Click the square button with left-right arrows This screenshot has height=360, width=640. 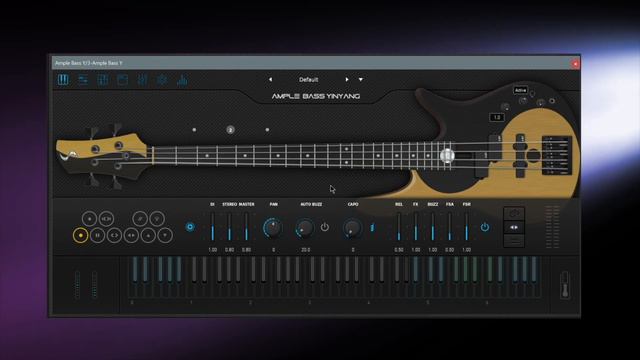514,227
